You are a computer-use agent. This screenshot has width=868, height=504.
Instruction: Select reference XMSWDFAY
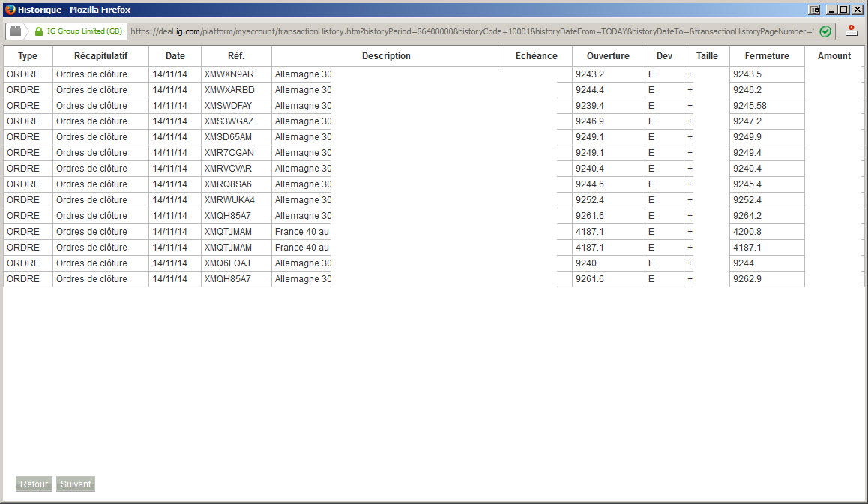[x=228, y=105]
